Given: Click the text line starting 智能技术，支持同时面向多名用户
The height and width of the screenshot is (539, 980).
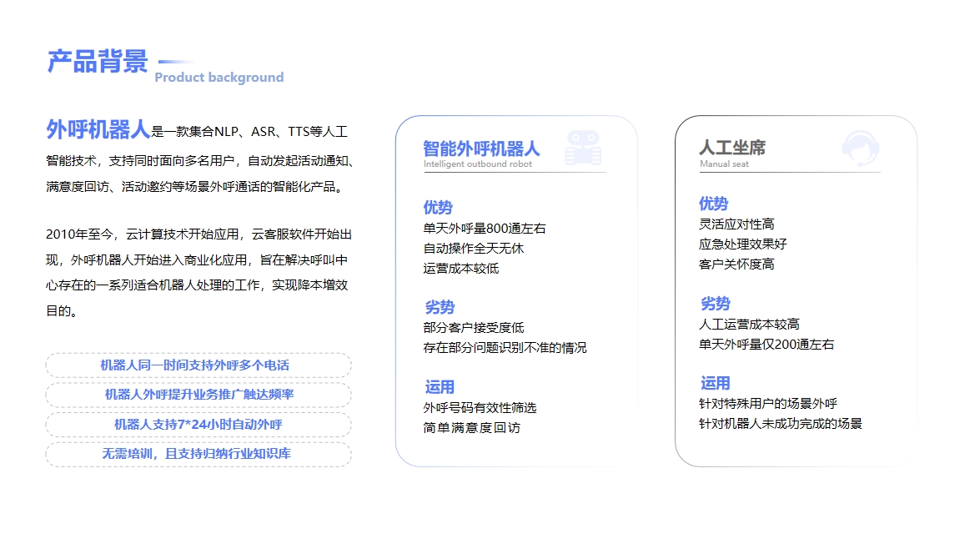Looking at the screenshot, I should tap(200, 161).
